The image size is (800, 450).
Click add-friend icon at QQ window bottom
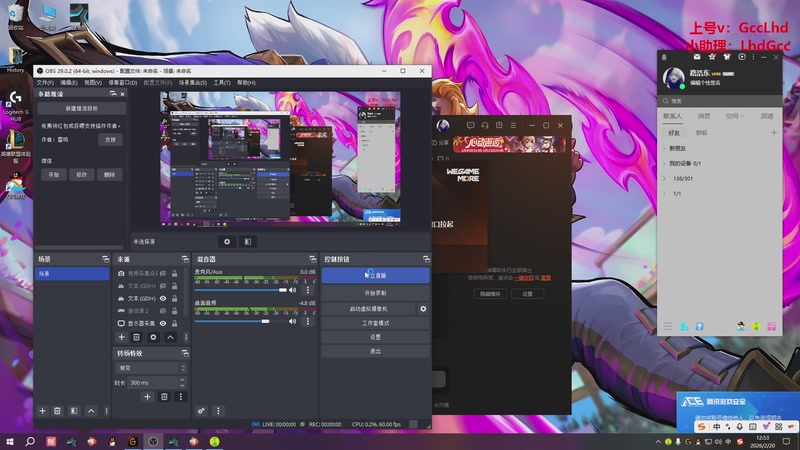pos(684,326)
